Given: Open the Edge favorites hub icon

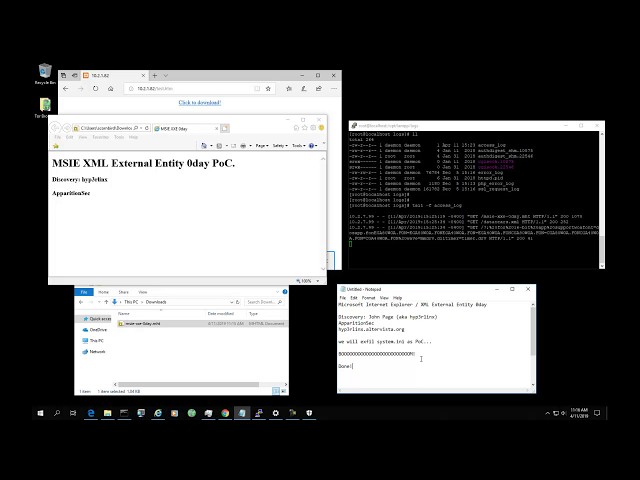Looking at the screenshot, I should coord(289,89).
